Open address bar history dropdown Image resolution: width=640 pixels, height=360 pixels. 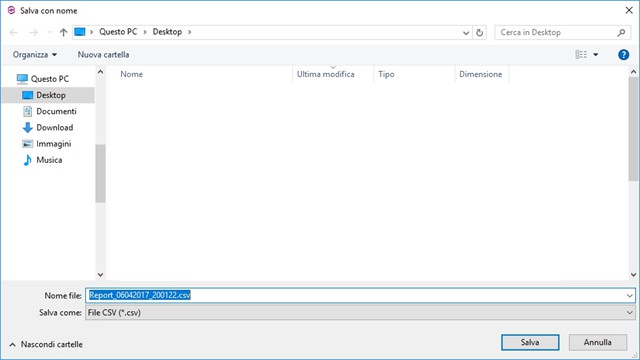[466, 33]
